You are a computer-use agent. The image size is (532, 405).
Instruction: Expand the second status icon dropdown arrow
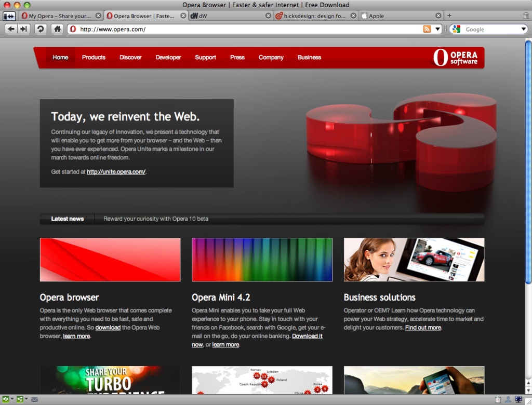coord(26,399)
